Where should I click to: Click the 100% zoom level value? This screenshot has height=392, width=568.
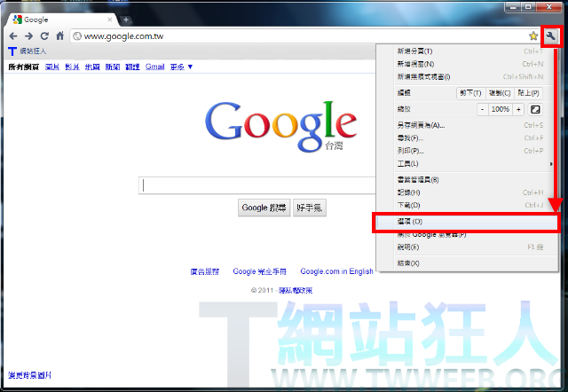[501, 109]
